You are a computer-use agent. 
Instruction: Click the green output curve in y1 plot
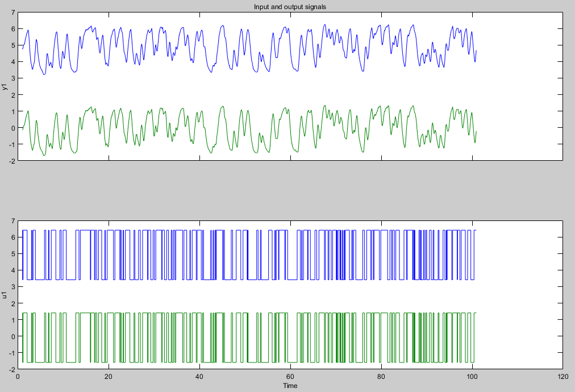(x=223, y=107)
